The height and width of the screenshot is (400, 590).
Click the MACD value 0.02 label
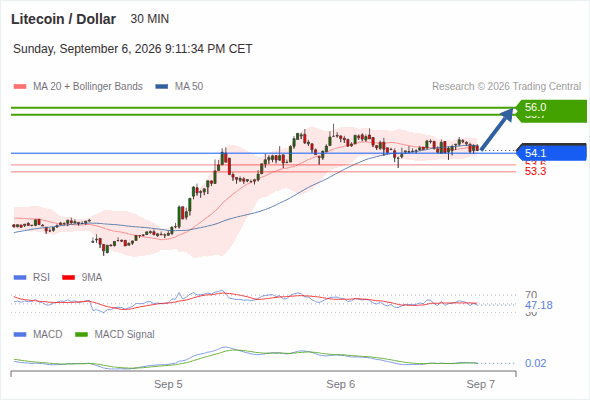pos(535,363)
